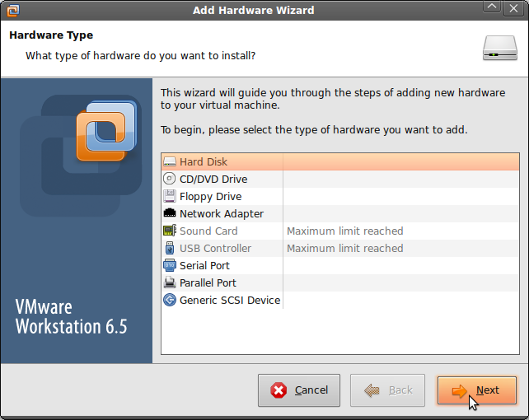The image size is (529, 420).
Task: Cancel the Add Hardware Wizard
Action: [x=299, y=390]
